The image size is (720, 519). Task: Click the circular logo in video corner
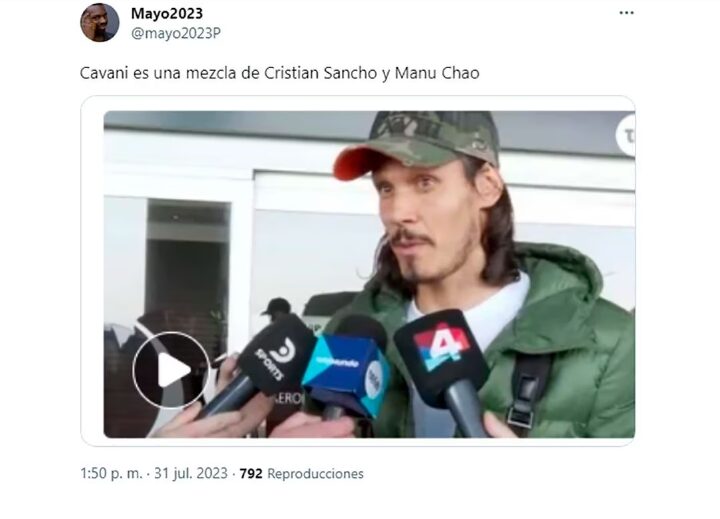click(626, 135)
